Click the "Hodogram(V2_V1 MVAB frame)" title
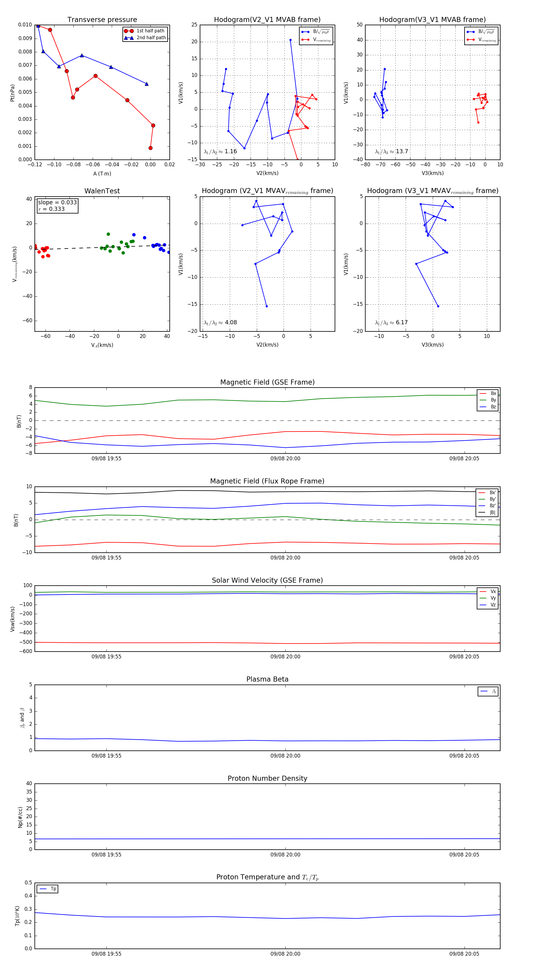535x980 pixels. click(x=267, y=20)
